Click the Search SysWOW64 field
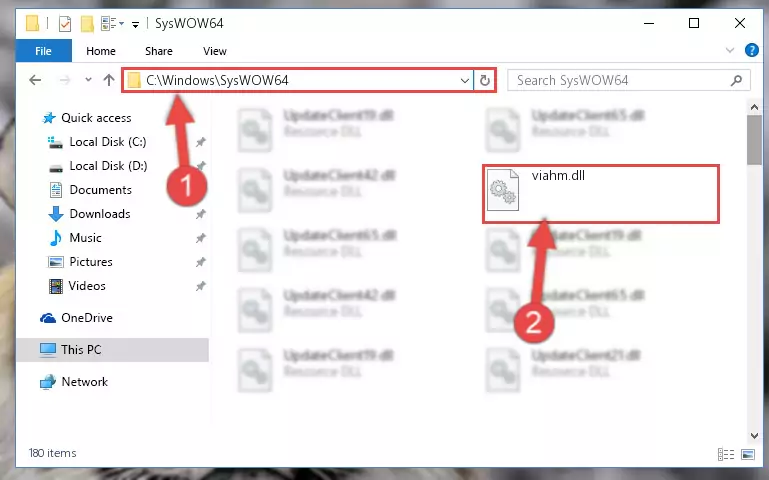Screen dimensions: 769x480 (x=619, y=80)
